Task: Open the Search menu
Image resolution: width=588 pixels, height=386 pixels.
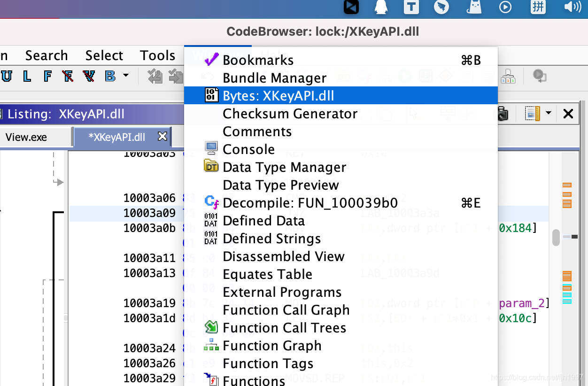Action: (x=46, y=55)
